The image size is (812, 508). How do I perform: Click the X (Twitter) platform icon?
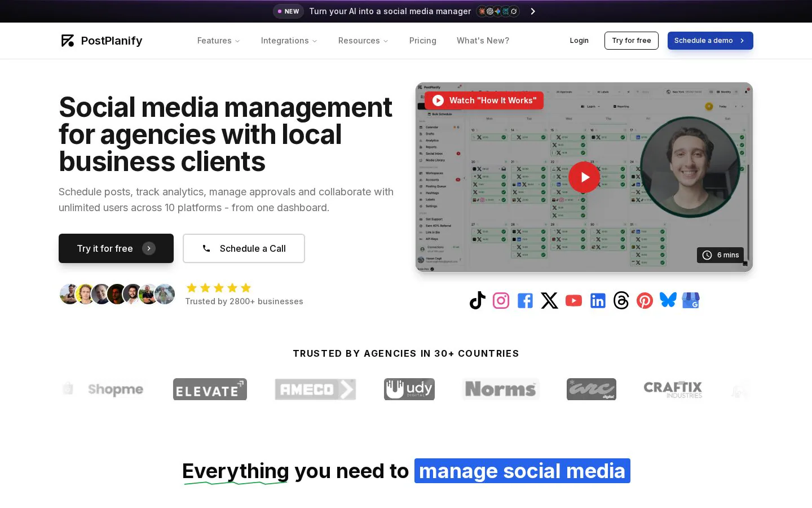549,300
